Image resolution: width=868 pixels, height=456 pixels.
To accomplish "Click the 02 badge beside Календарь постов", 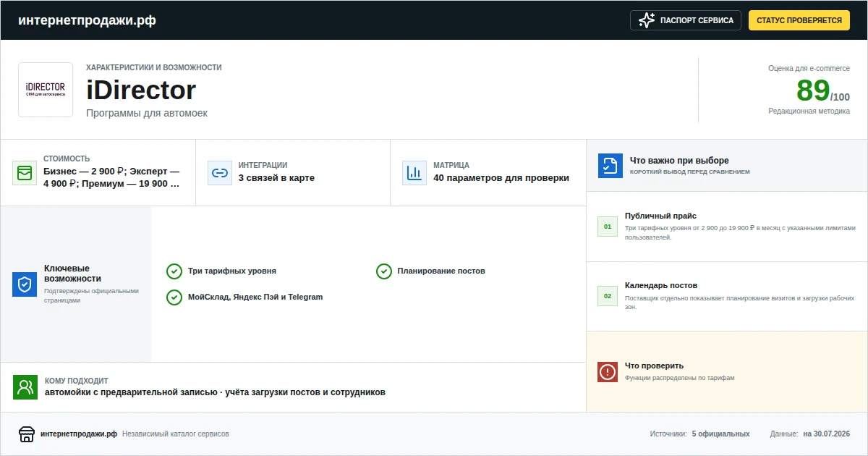I will [x=608, y=296].
